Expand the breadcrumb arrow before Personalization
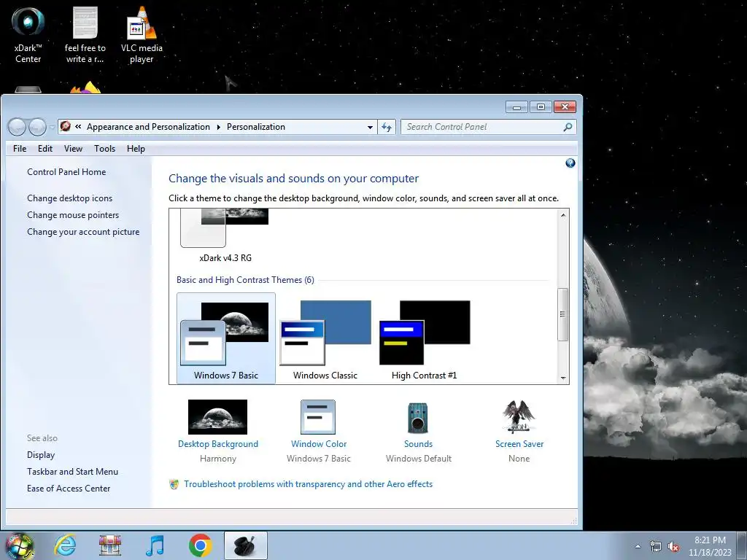This screenshot has height=560, width=747. pyautogui.click(x=218, y=127)
